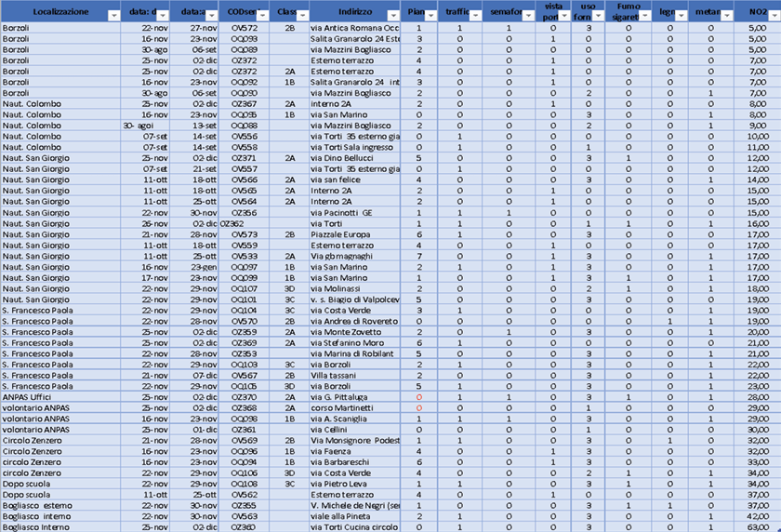Viewport: 781px width, 532px height.
Task: Select the address 'viale alla Pineta'
Action: point(354,516)
